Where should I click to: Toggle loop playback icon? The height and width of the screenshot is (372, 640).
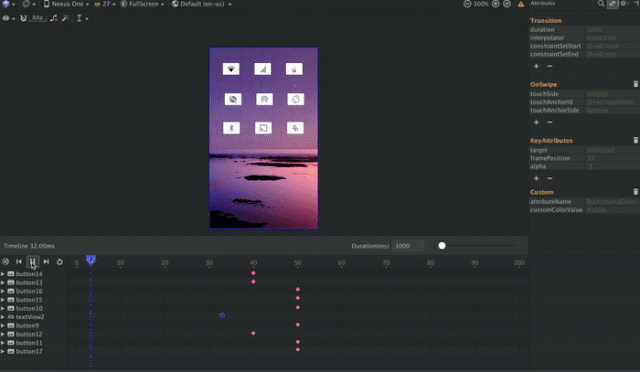(x=60, y=262)
